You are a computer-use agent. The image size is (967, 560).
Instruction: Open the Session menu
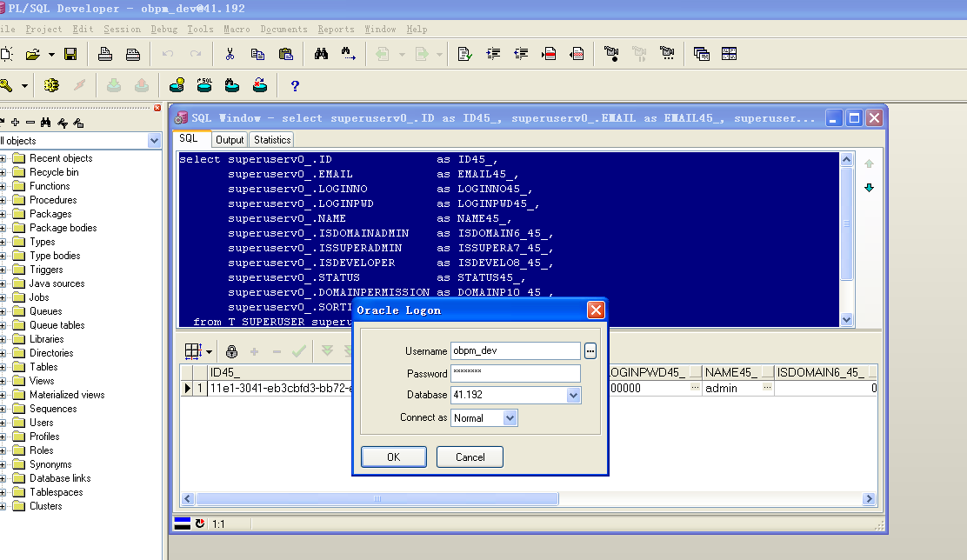[122, 29]
